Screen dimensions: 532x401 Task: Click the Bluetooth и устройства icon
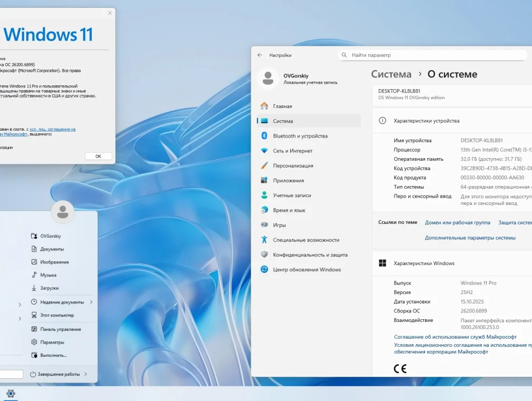tap(264, 136)
